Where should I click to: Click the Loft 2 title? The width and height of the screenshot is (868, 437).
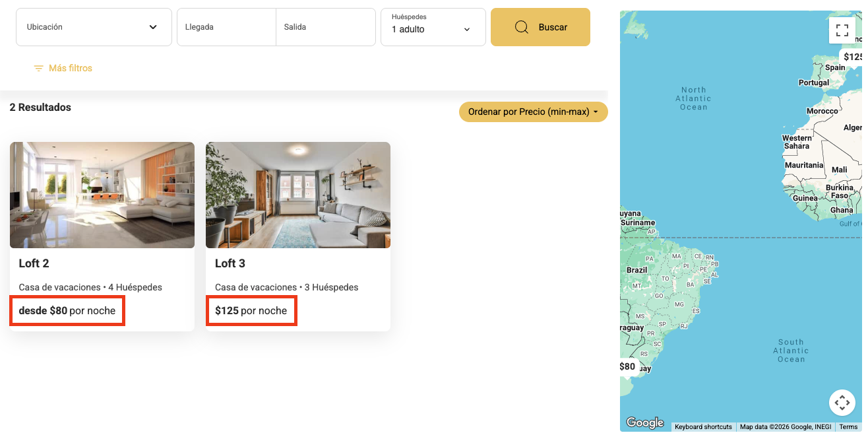point(34,263)
